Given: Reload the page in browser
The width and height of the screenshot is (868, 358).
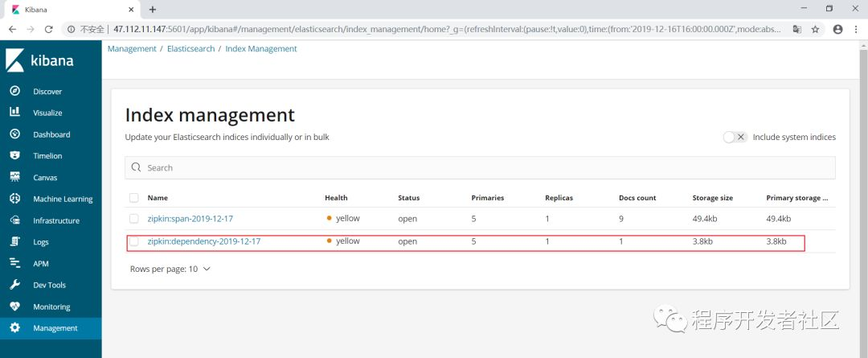Looking at the screenshot, I should pos(49,30).
